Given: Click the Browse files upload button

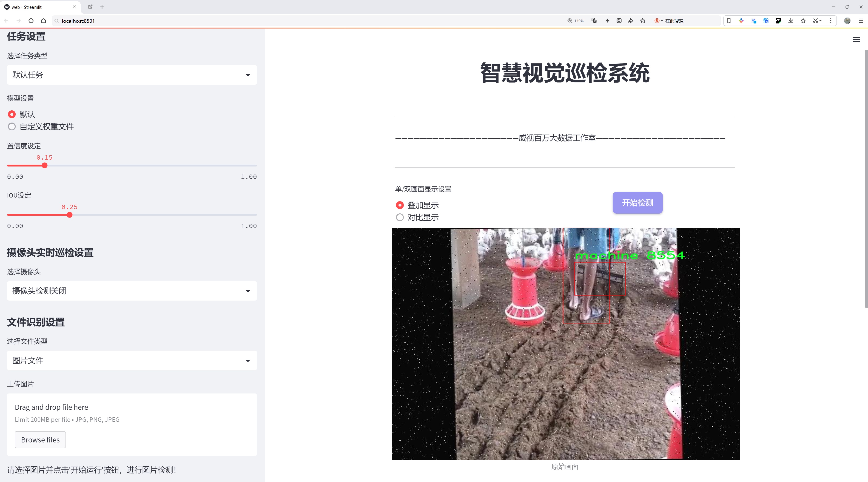Looking at the screenshot, I should [x=40, y=439].
